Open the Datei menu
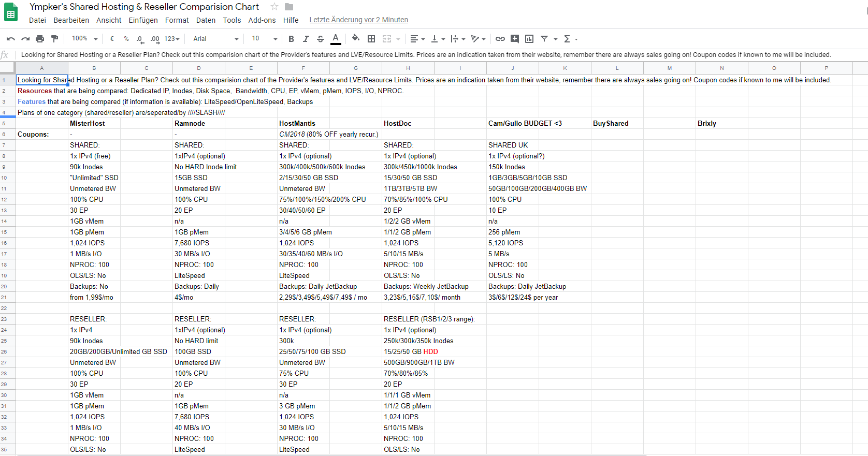The height and width of the screenshot is (456, 868). pyautogui.click(x=37, y=20)
